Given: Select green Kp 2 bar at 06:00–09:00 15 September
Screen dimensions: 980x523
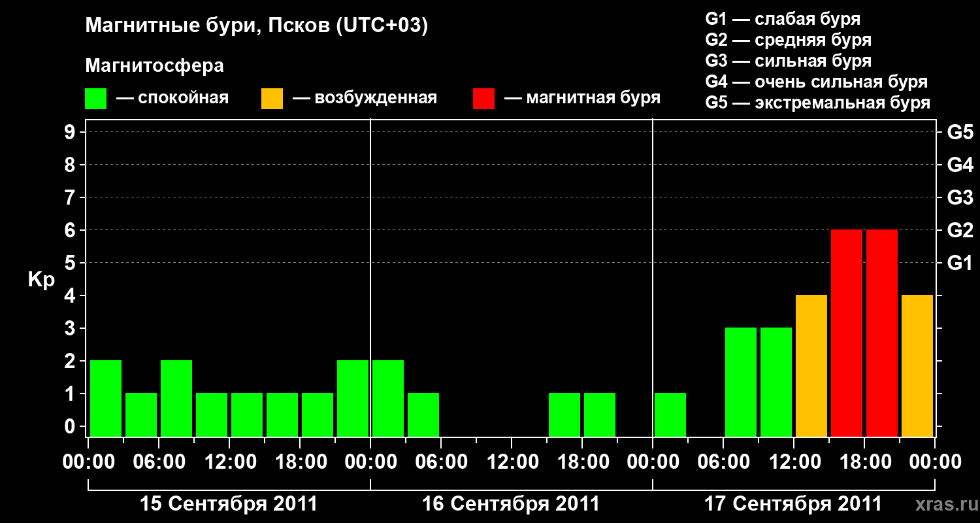Looking at the screenshot, I should click(x=176, y=398).
